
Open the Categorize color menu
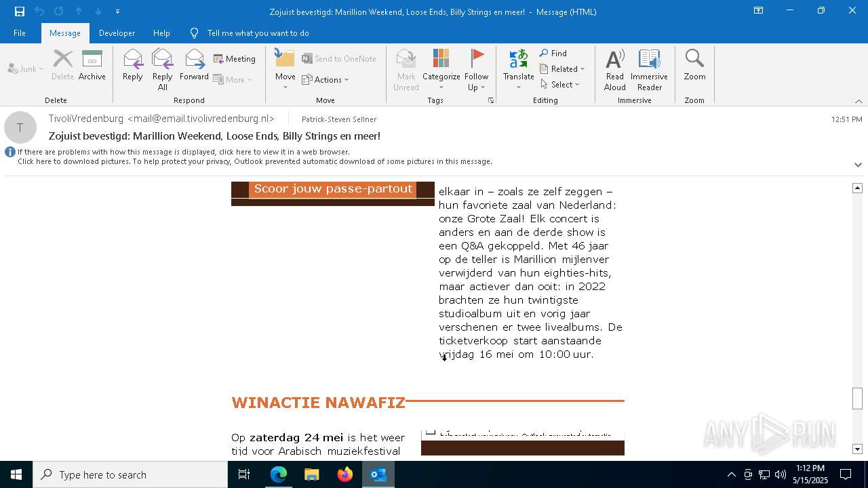441,70
